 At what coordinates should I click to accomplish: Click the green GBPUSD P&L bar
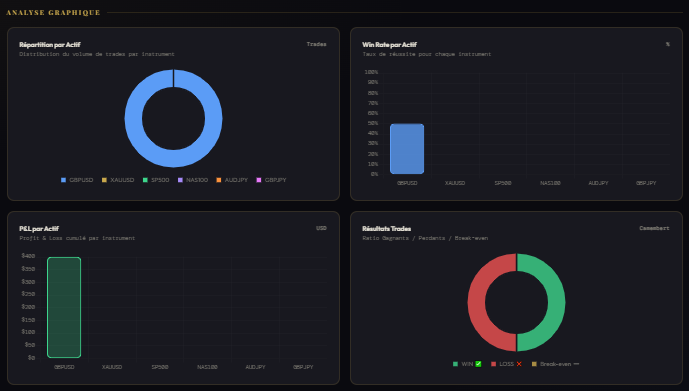tap(64, 307)
